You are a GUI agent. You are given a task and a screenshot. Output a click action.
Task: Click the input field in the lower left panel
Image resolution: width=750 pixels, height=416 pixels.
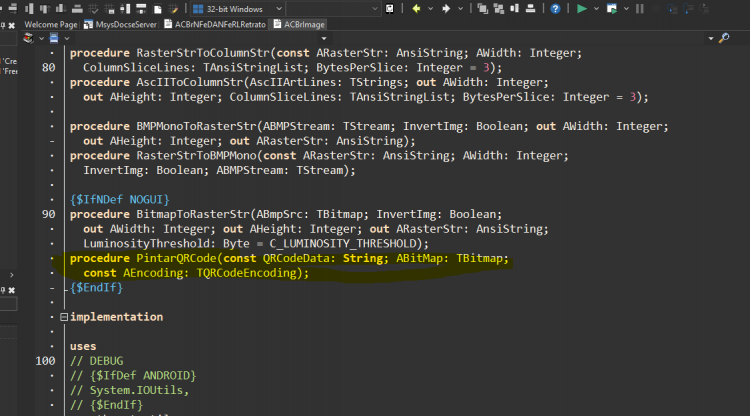click(8, 304)
